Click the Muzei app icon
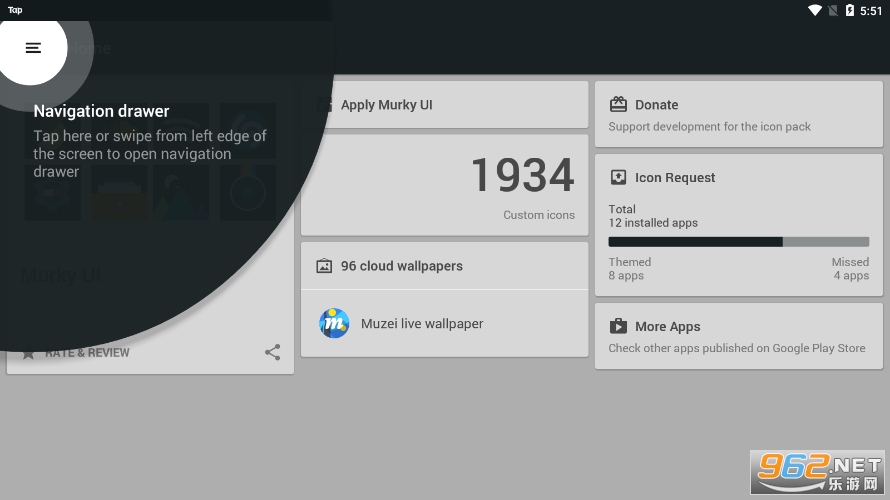This screenshot has height=500, width=890. 334,323
